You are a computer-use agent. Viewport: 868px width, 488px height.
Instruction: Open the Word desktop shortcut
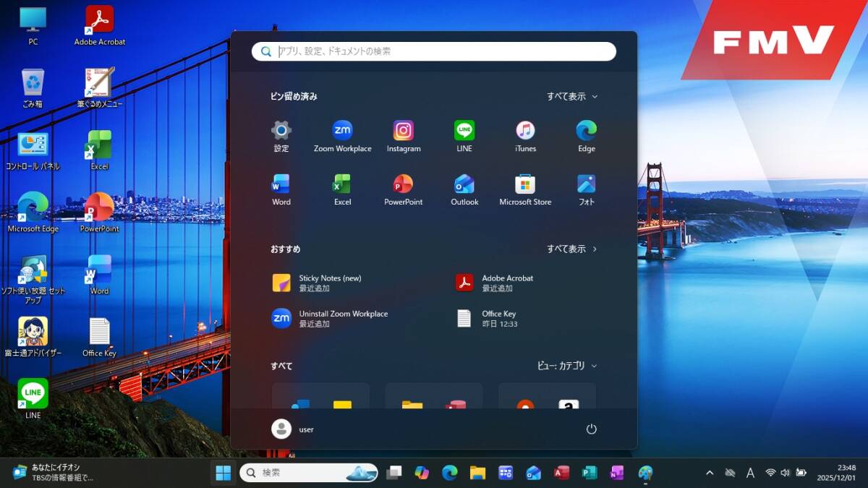point(100,275)
